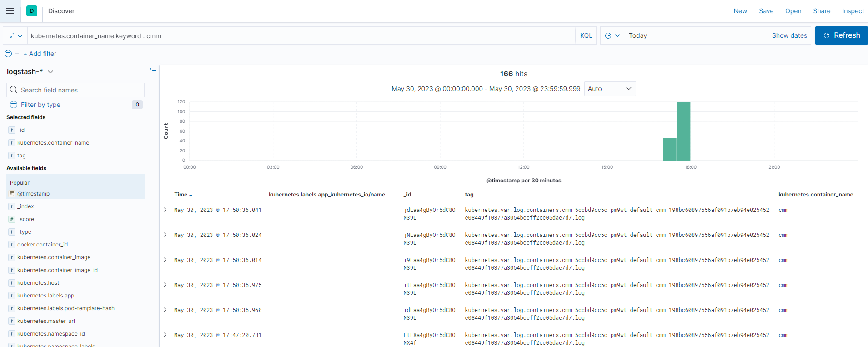Expand the first log row at 17:50:36.041
Viewport: 868px width, 347px height.
pos(165,210)
